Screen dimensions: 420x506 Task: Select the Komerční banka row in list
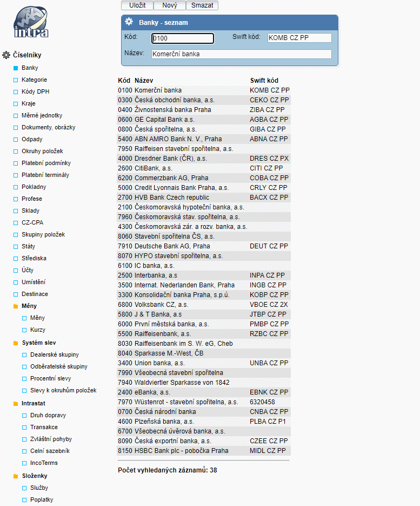204,90
